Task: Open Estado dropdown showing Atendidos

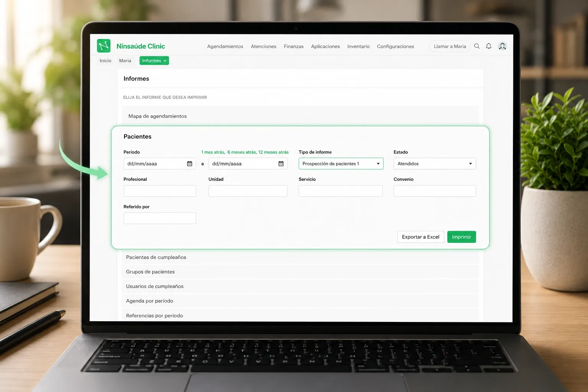Action: [434, 163]
